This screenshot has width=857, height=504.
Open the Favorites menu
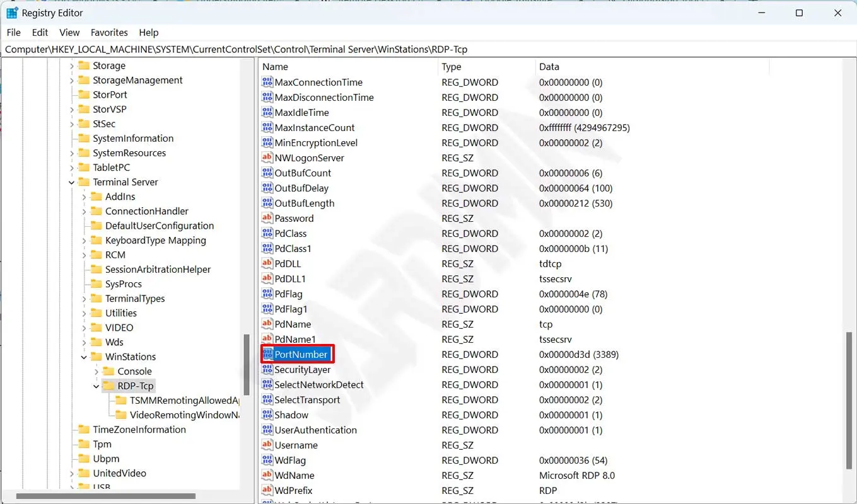point(109,32)
